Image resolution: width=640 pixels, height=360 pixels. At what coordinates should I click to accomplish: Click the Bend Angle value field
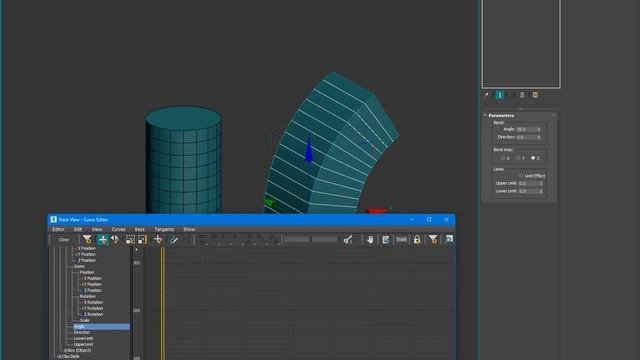pyautogui.click(x=526, y=129)
